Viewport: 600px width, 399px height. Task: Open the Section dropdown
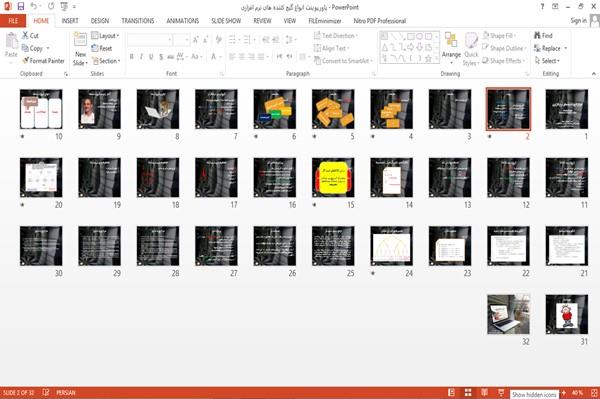(x=106, y=61)
